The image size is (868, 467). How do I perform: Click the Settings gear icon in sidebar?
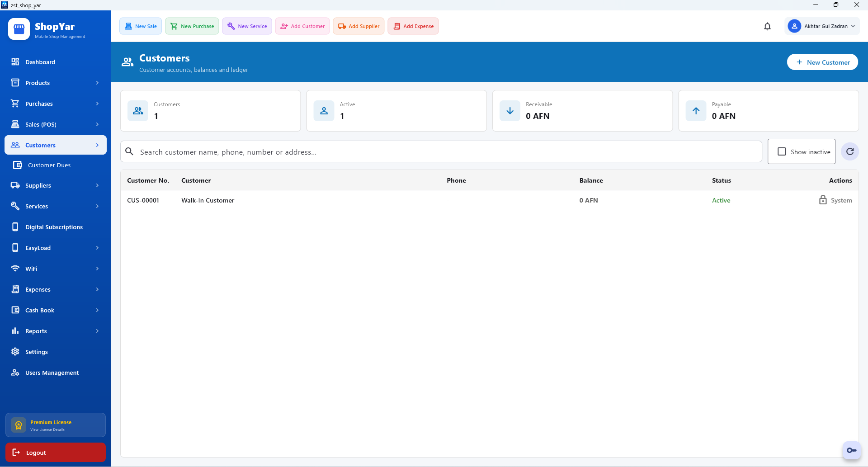[x=15, y=352]
